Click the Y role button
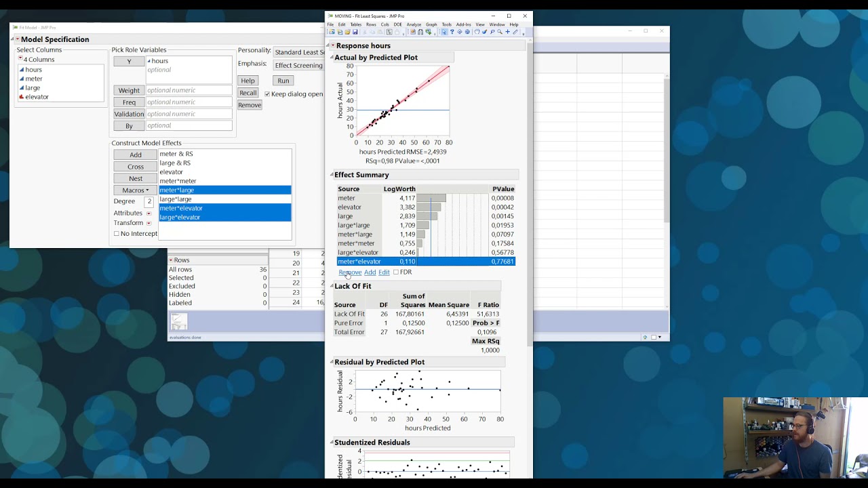Image resolution: width=868 pixels, height=488 pixels. [x=129, y=62]
